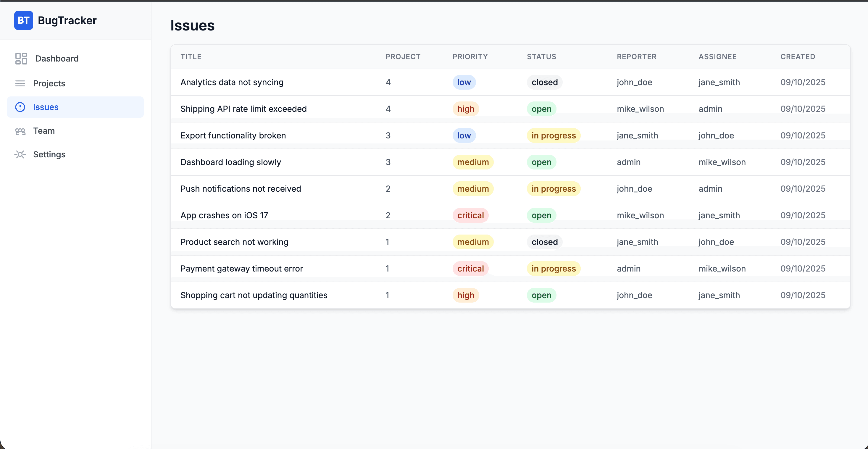The width and height of the screenshot is (868, 449).
Task: Click low priority badge for Analytics issue
Action: pyautogui.click(x=464, y=82)
